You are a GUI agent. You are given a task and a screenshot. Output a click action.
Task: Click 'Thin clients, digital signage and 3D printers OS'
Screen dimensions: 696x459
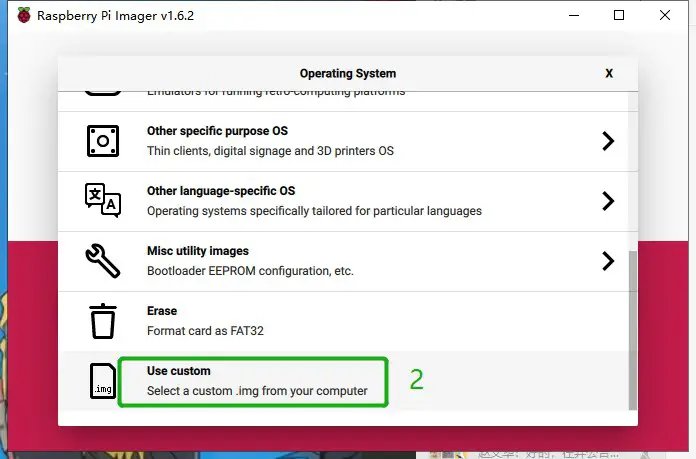pos(270,151)
